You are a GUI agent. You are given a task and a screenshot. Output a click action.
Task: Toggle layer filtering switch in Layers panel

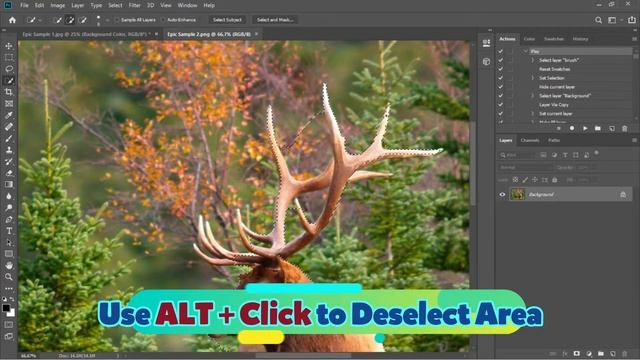pos(596,153)
